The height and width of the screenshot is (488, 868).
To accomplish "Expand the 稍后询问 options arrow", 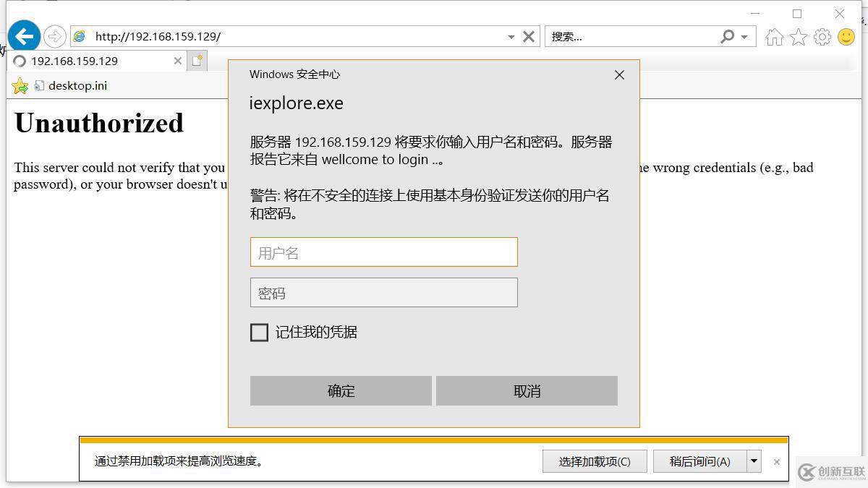I will [x=754, y=461].
